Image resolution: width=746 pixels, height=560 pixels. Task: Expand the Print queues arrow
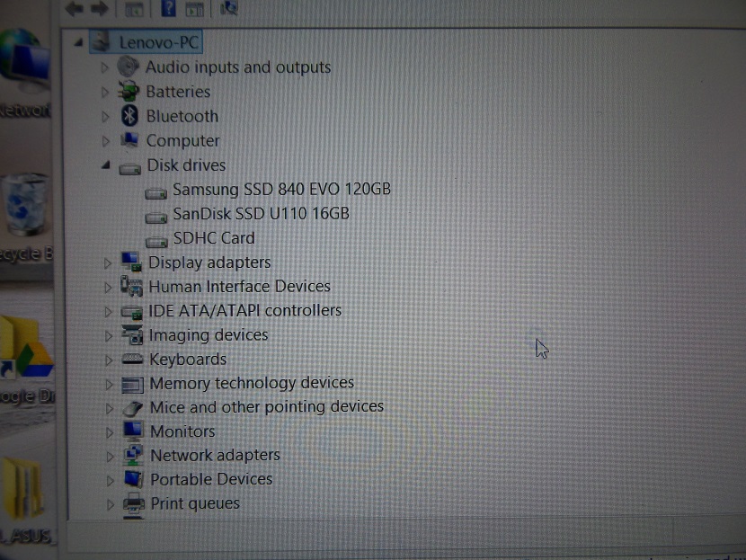point(111,504)
